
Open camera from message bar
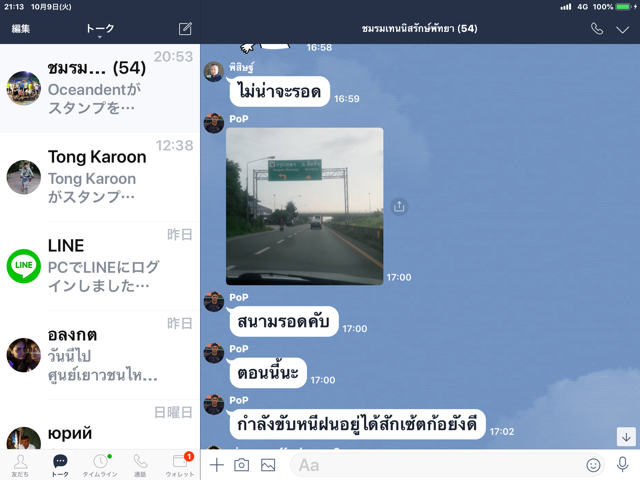pyautogui.click(x=242, y=465)
